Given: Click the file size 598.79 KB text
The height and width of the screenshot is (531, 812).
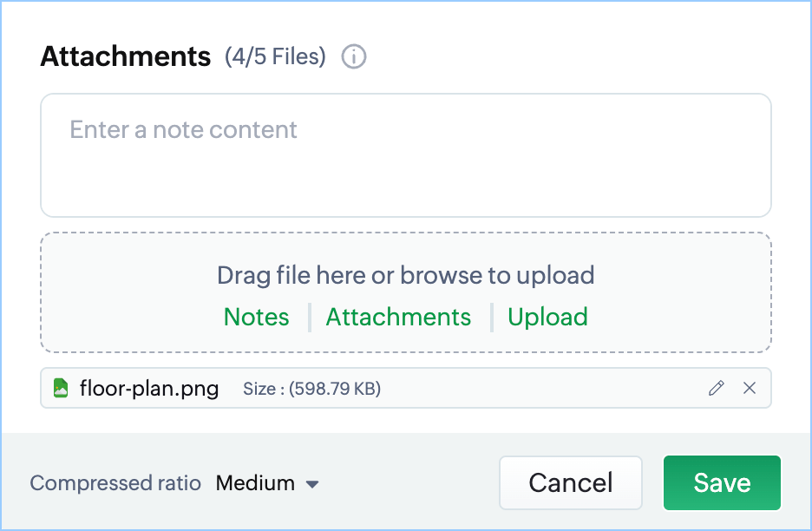Looking at the screenshot, I should (x=311, y=389).
